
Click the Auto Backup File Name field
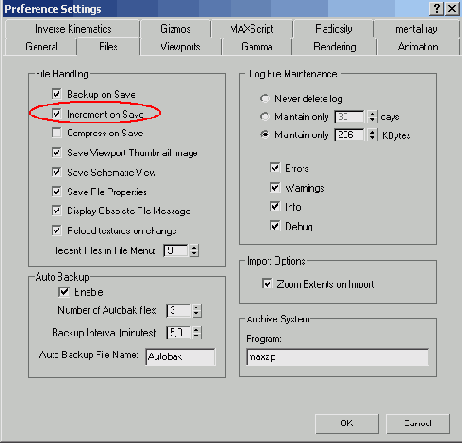click(x=180, y=357)
